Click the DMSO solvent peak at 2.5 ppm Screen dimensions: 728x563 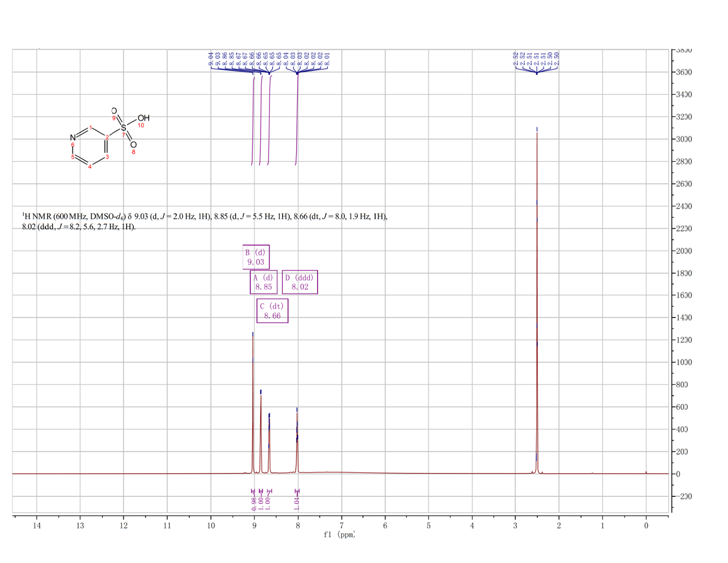tap(537, 300)
